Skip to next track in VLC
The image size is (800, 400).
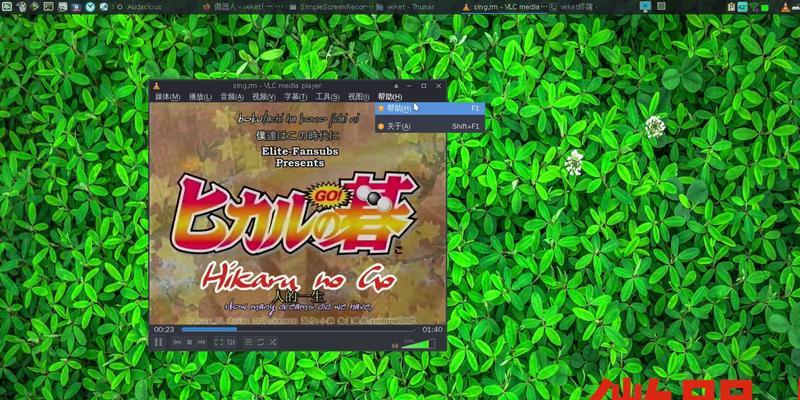(202, 342)
